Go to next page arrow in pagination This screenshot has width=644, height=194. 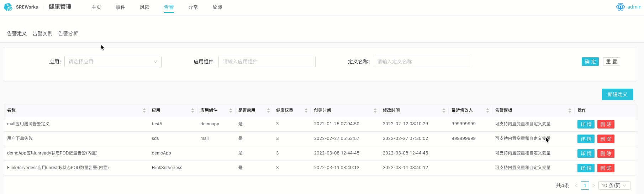pyautogui.click(x=593, y=185)
